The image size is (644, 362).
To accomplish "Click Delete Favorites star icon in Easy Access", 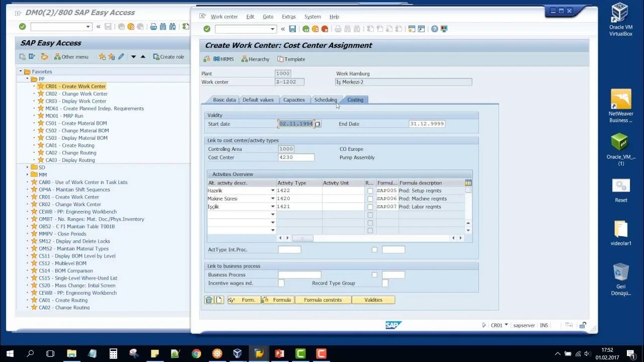I will (111, 57).
